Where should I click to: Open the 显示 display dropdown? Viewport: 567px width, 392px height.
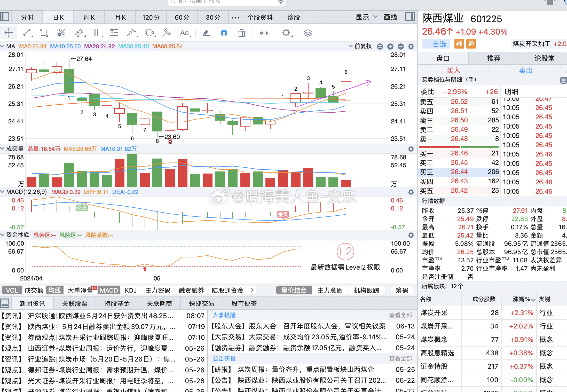click(366, 17)
